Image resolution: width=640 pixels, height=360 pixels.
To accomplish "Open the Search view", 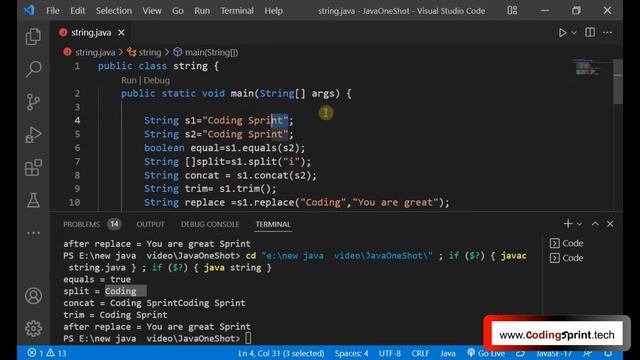I will [x=33, y=69].
